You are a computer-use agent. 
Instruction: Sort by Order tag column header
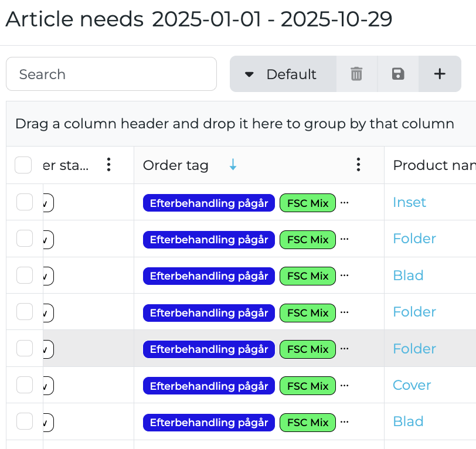[x=176, y=165]
